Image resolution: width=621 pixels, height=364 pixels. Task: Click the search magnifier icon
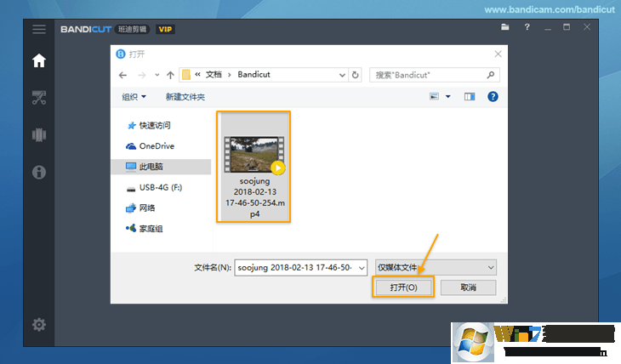pyautogui.click(x=491, y=75)
